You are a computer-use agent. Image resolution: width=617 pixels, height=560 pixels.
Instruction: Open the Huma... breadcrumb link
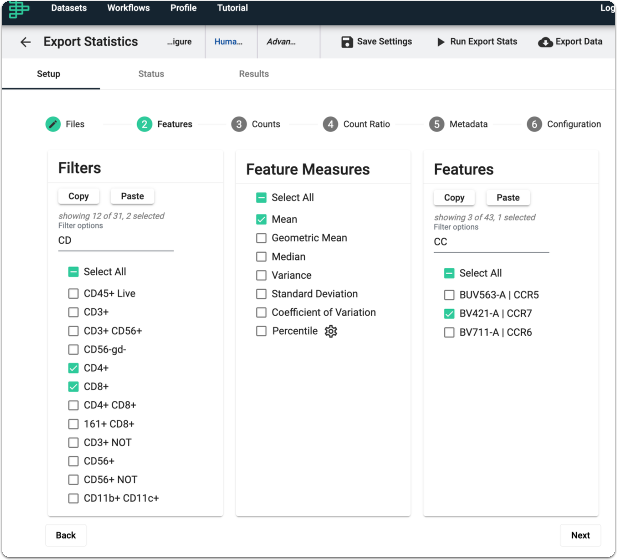[x=229, y=42]
